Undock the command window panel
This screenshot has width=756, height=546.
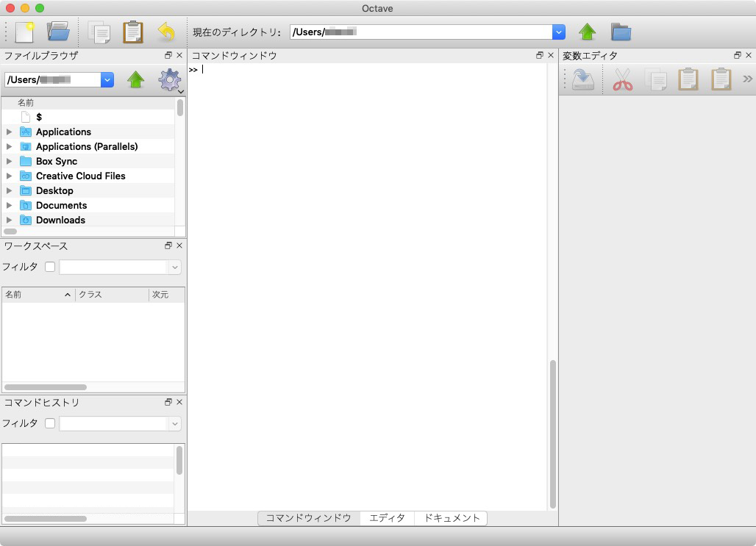[540, 54]
